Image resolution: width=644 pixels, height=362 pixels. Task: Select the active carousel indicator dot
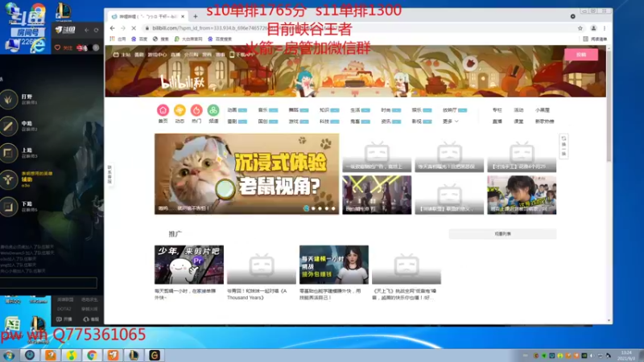point(307,208)
